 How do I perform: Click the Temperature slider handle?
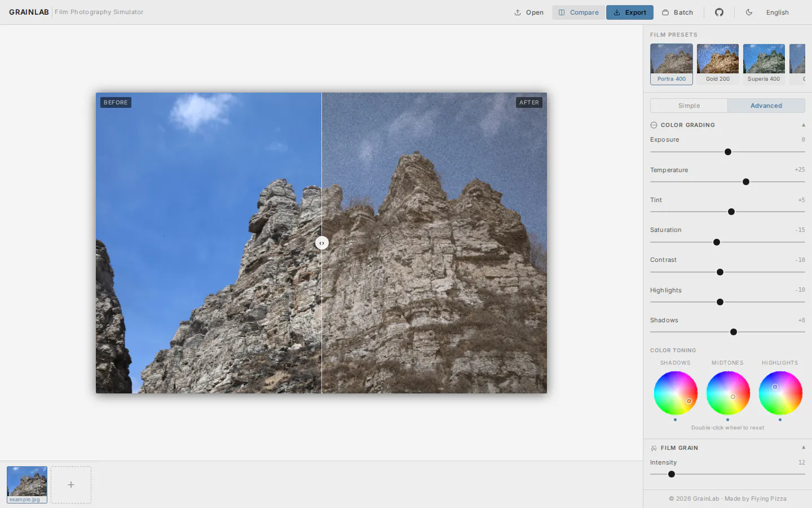[746, 182]
